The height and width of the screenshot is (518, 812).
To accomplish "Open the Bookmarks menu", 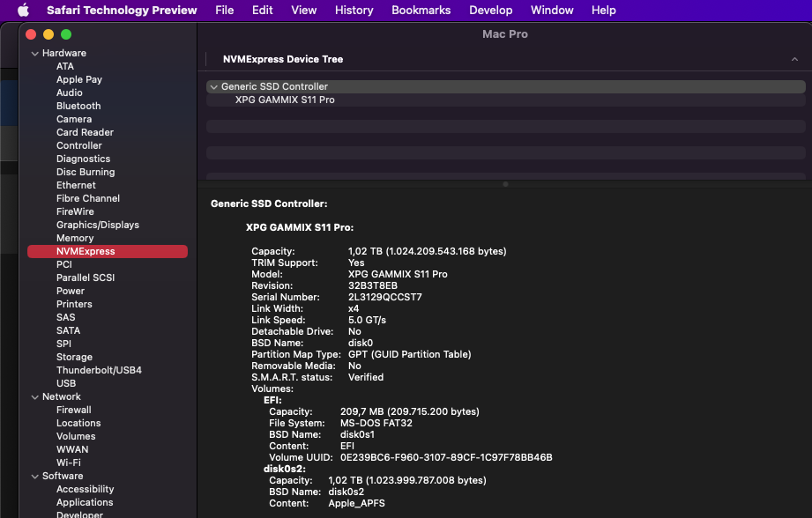I will tap(421, 10).
